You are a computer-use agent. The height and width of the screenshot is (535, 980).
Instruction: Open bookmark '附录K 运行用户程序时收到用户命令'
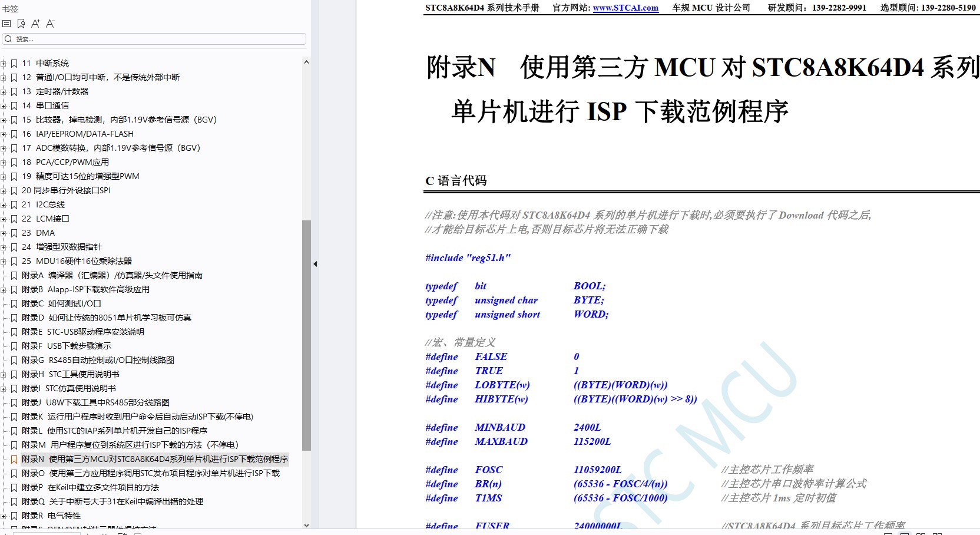[x=138, y=417]
